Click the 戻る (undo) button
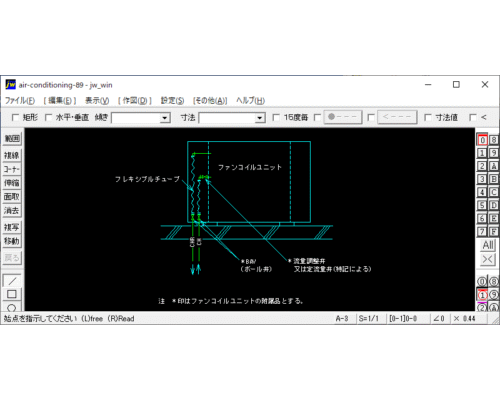This screenshot has width=500, height=400. coord(12,258)
